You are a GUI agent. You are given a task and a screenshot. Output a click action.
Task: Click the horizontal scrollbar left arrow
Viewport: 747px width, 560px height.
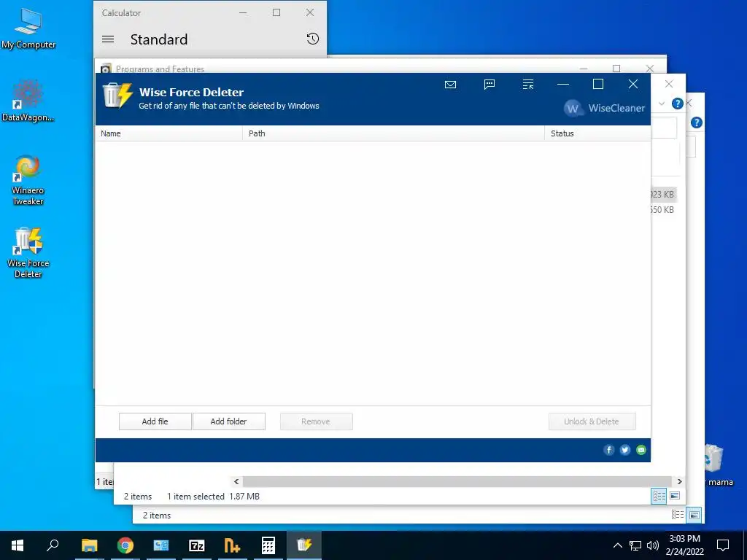point(236,481)
